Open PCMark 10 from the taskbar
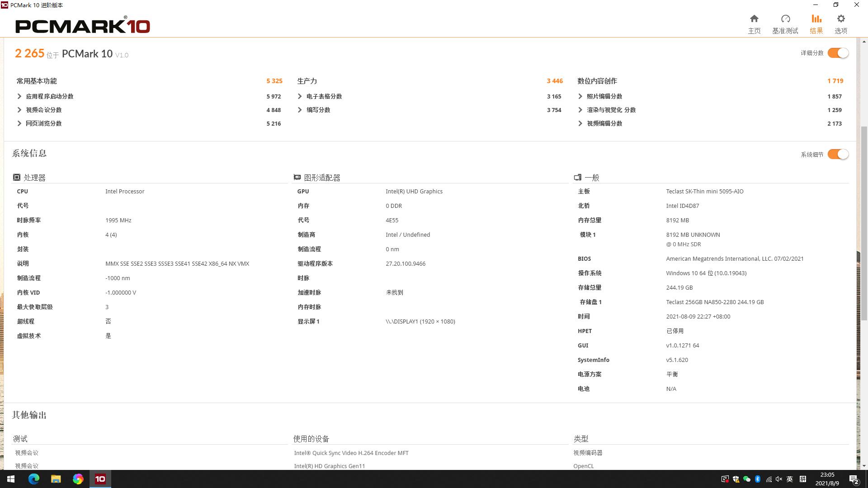Image resolution: width=868 pixels, height=488 pixels. 100,479
